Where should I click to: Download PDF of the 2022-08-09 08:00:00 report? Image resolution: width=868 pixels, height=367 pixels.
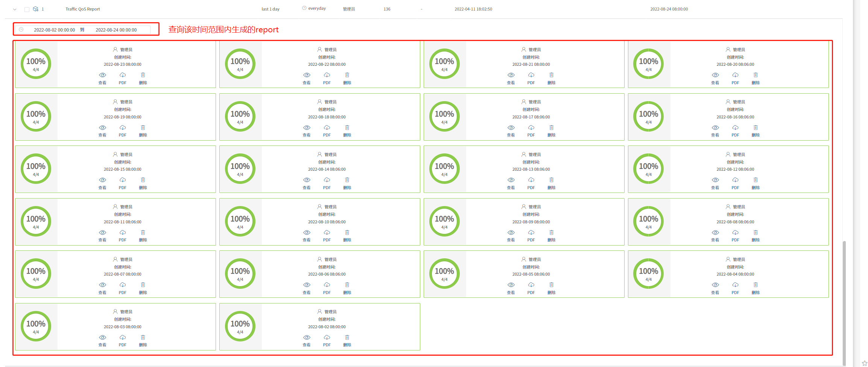[x=531, y=233]
